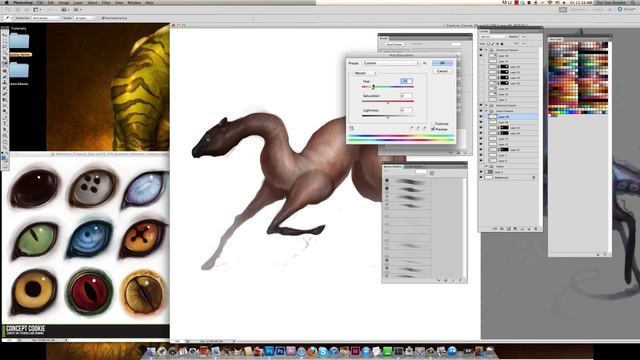Select the Background layer thumbnail
The width and height of the screenshot is (640, 360).
(489, 177)
